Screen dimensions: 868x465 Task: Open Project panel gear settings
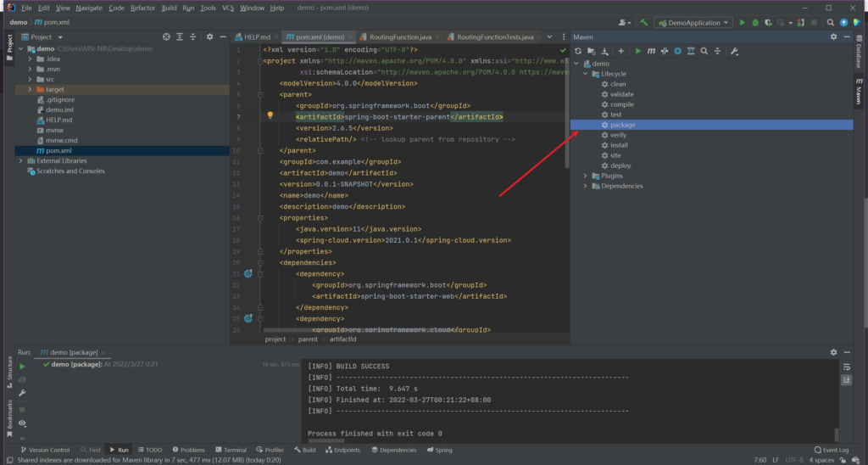click(x=209, y=36)
